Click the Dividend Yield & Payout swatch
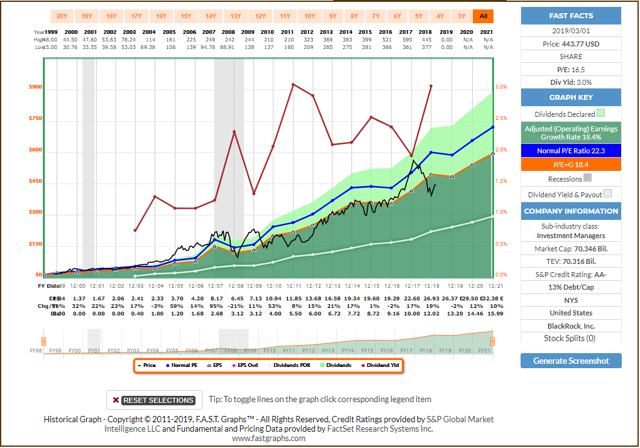 click(x=608, y=193)
